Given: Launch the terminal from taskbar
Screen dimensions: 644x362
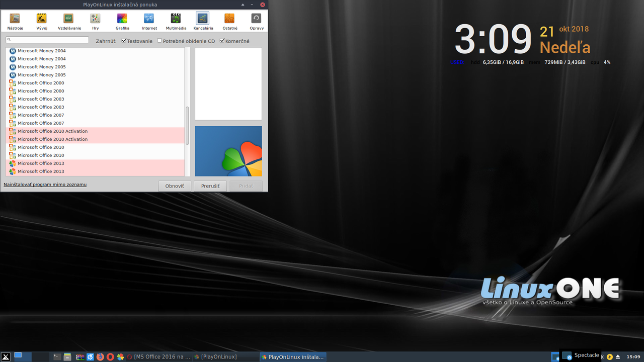Looking at the screenshot, I should coord(57,357).
